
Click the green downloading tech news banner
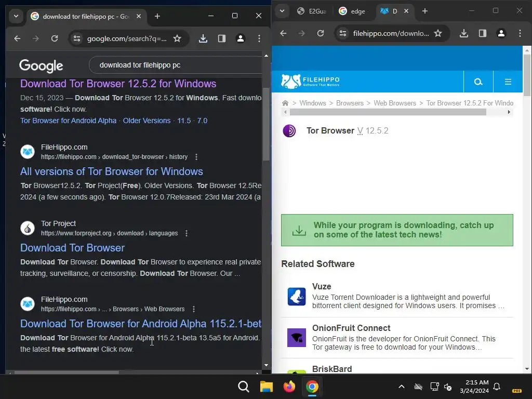tap(397, 230)
